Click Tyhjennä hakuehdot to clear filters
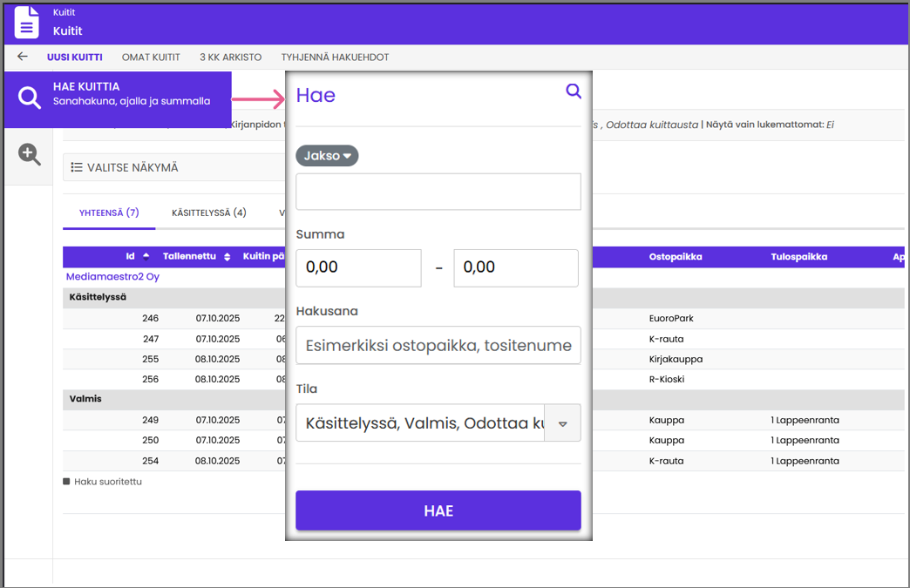Viewport: 910px width, 588px height. point(335,57)
